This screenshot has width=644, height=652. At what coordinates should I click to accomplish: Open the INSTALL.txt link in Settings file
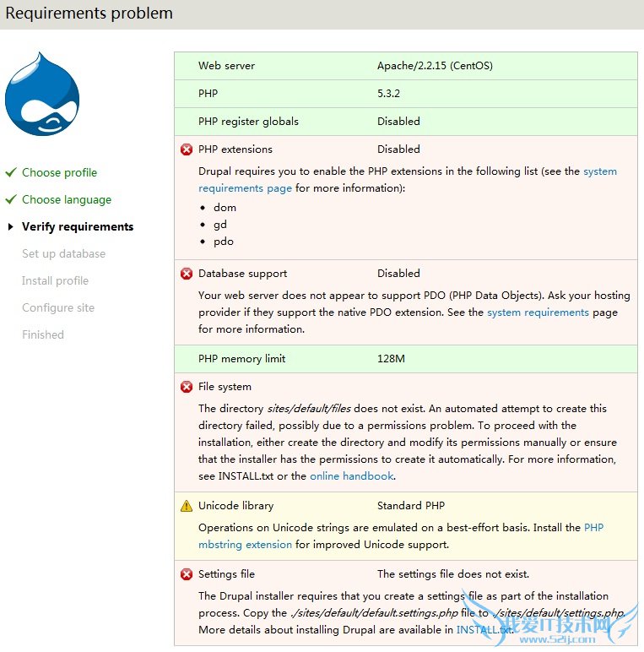click(484, 629)
